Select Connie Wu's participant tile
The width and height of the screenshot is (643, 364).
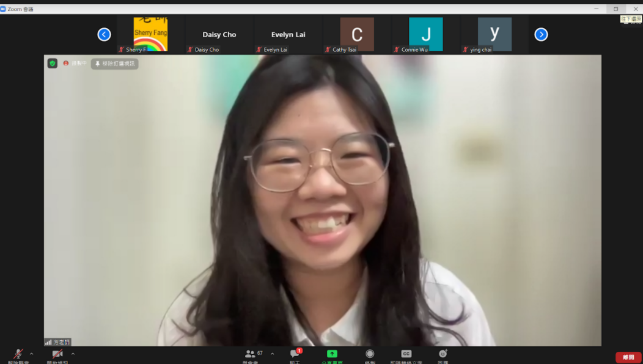[425, 35]
